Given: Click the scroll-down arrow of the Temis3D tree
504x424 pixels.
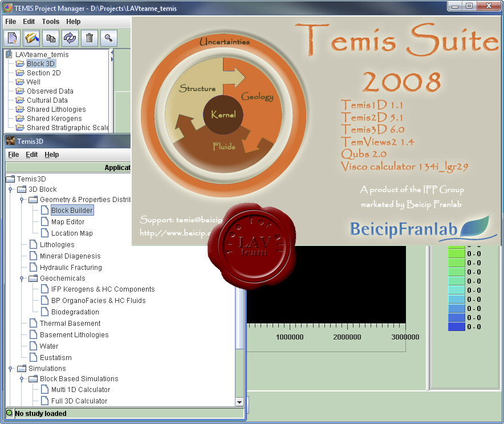Looking at the screenshot, I should tap(239, 402).
